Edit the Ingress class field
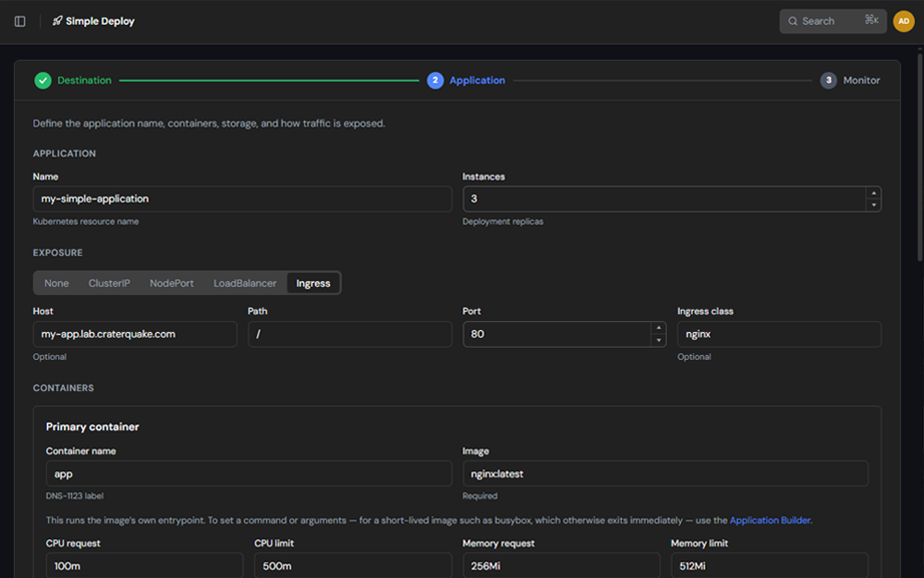The width and height of the screenshot is (924, 578). tap(779, 334)
